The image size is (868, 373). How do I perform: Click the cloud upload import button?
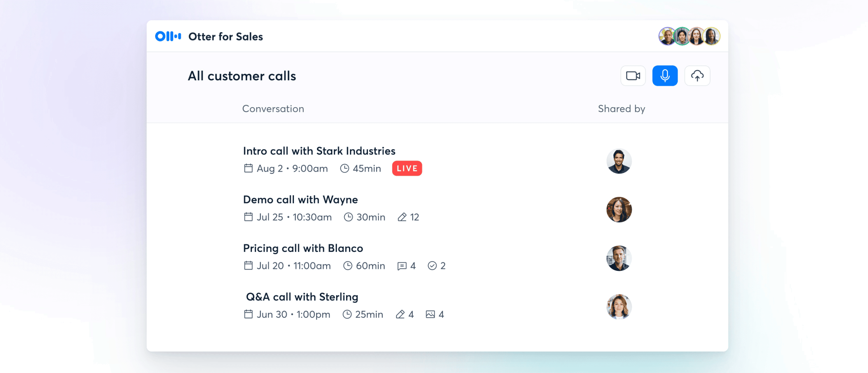(x=697, y=76)
